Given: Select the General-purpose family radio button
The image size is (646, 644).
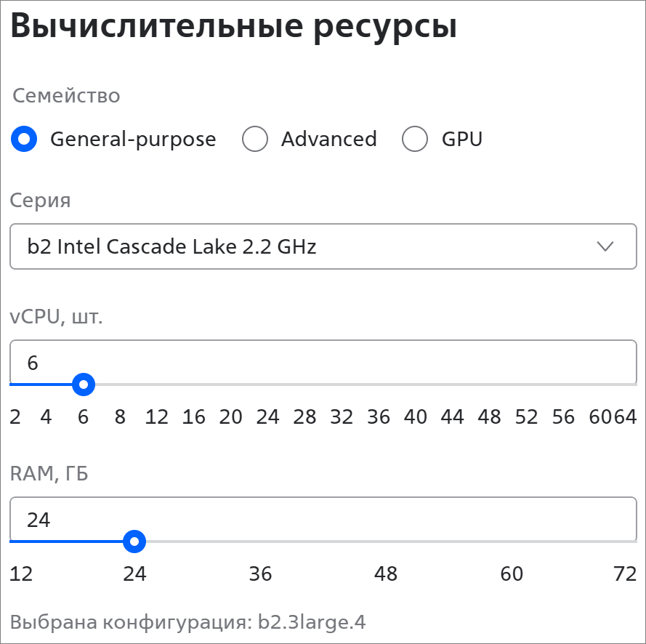Looking at the screenshot, I should [25, 139].
